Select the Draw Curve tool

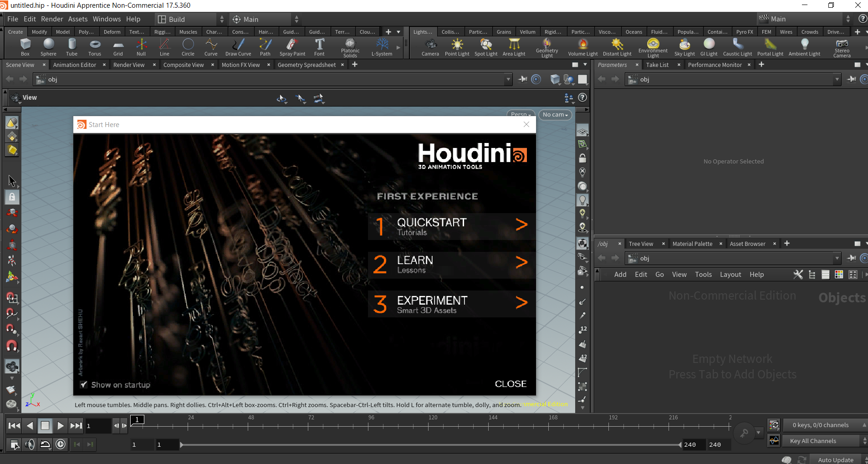tap(238, 47)
